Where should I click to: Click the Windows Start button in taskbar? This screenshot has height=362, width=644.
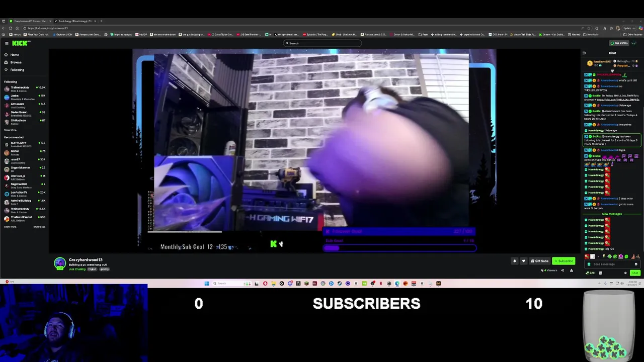[206, 284]
